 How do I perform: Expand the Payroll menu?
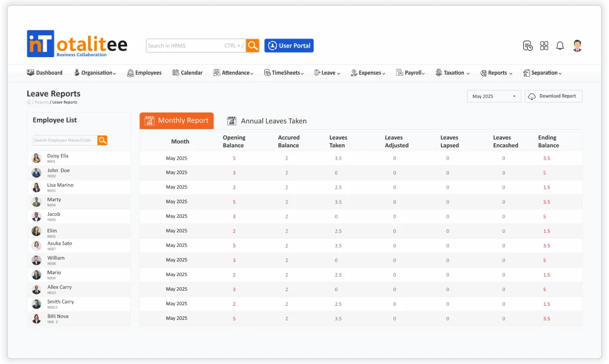click(411, 73)
